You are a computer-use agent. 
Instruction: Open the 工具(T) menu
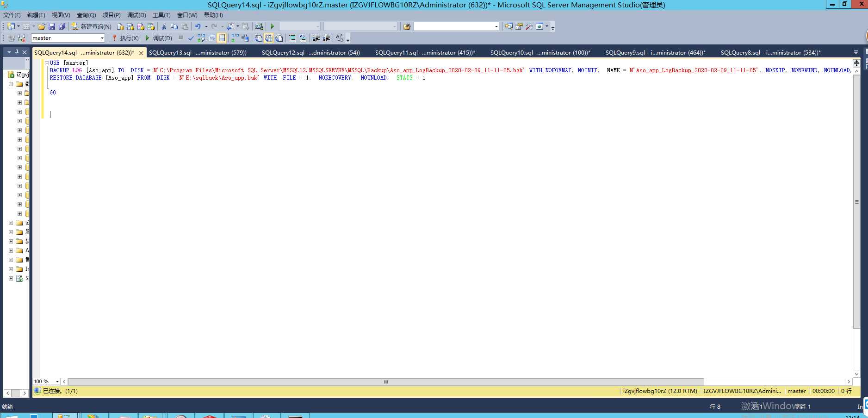click(161, 15)
